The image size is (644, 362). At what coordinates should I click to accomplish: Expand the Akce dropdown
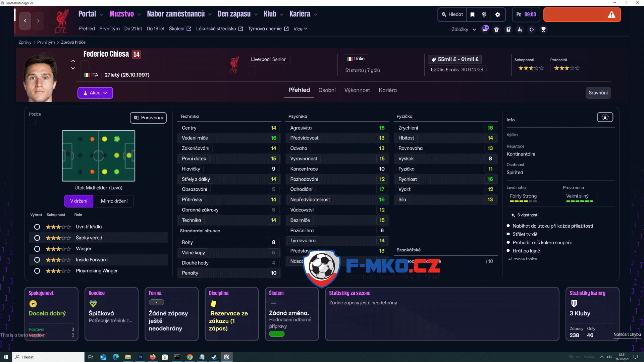pos(95,93)
